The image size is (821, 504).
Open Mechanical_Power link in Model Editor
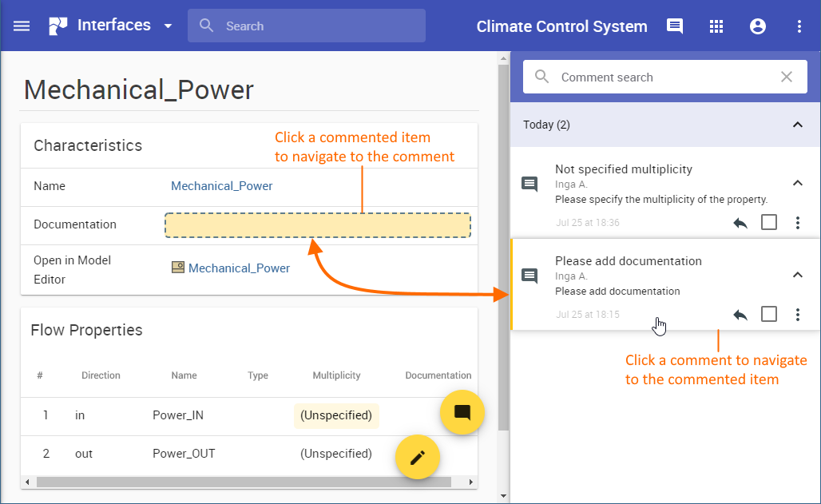pyautogui.click(x=239, y=268)
